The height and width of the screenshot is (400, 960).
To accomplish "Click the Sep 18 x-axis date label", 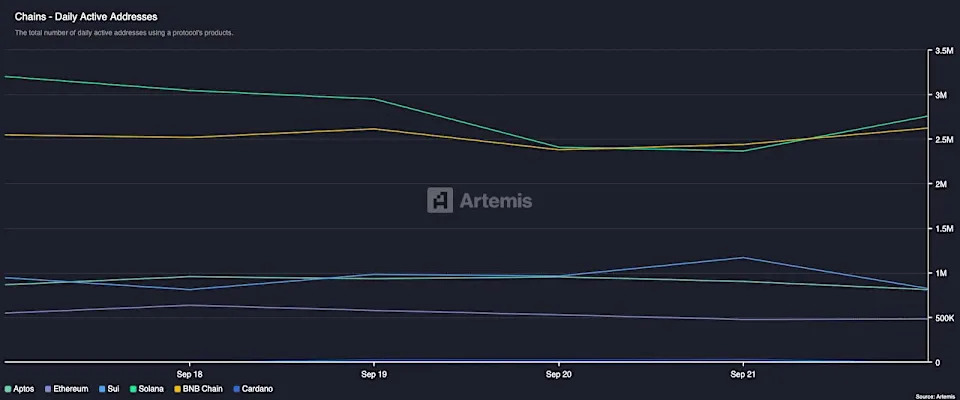I will pyautogui.click(x=189, y=373).
